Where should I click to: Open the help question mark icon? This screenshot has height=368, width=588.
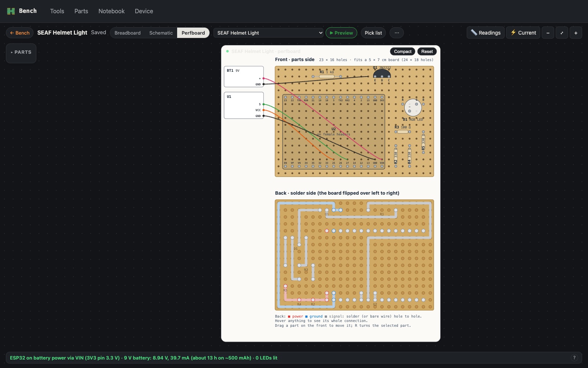point(574,358)
